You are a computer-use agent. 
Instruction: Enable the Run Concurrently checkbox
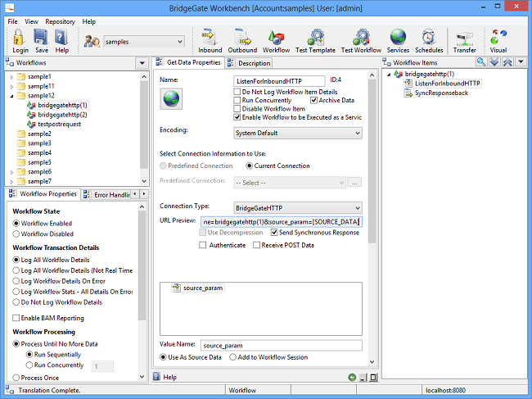(237, 100)
